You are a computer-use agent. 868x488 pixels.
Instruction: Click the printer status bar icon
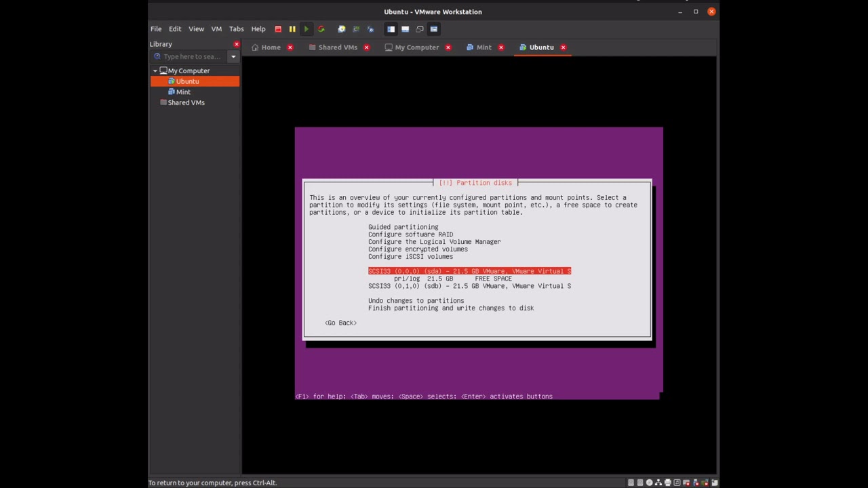(668, 483)
